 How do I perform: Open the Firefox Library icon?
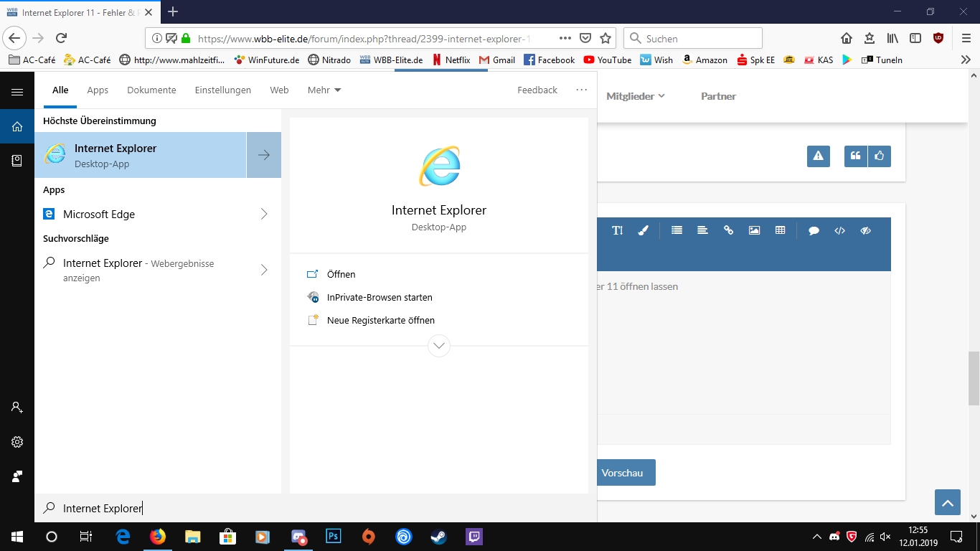pos(892,38)
